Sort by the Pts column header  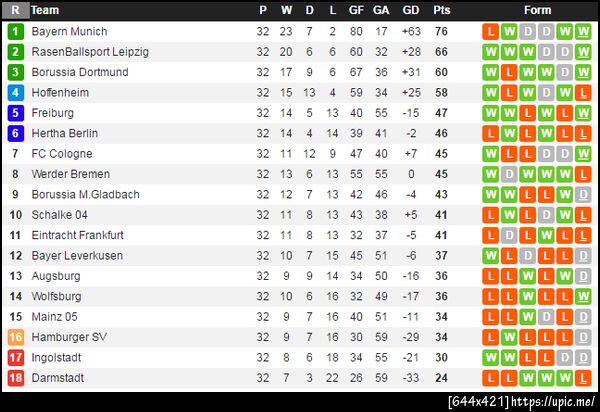coord(441,10)
